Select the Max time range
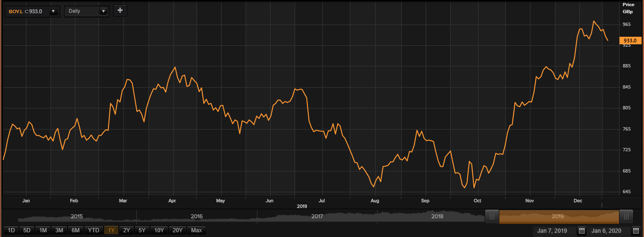The image size is (644, 237). click(x=197, y=230)
